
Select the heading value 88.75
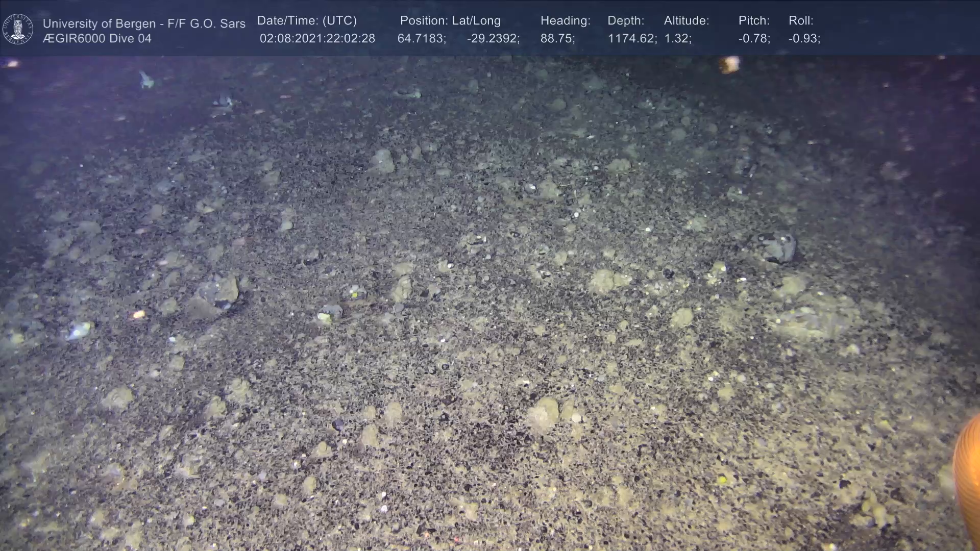tap(557, 39)
